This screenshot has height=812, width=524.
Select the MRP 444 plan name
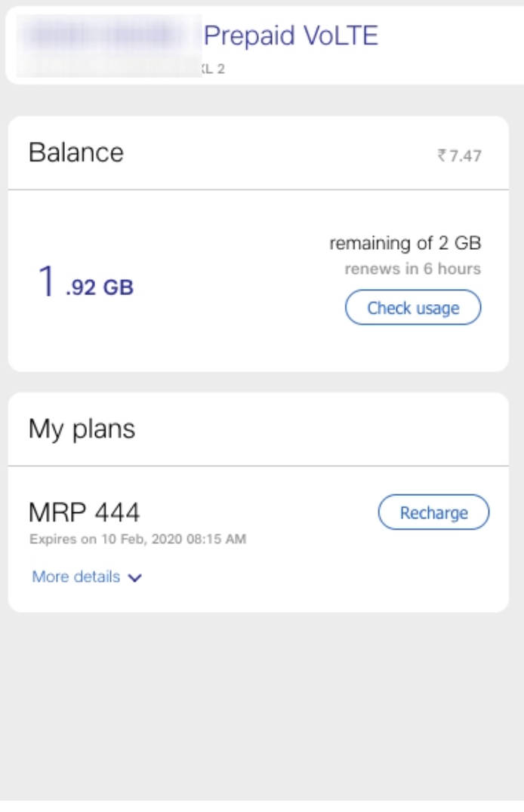[x=84, y=513]
